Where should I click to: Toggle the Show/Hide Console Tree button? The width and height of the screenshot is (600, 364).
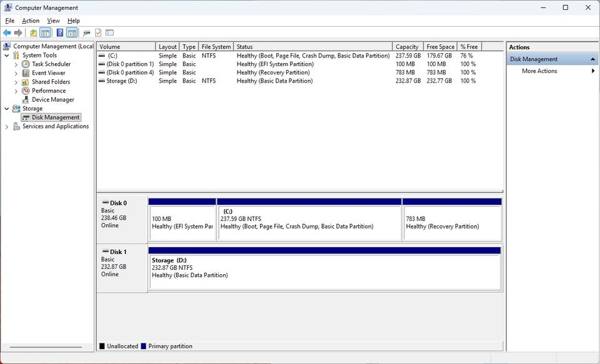click(x=45, y=32)
